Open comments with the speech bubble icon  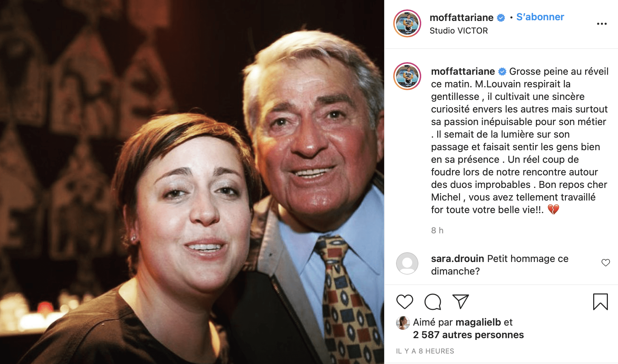coord(433,302)
